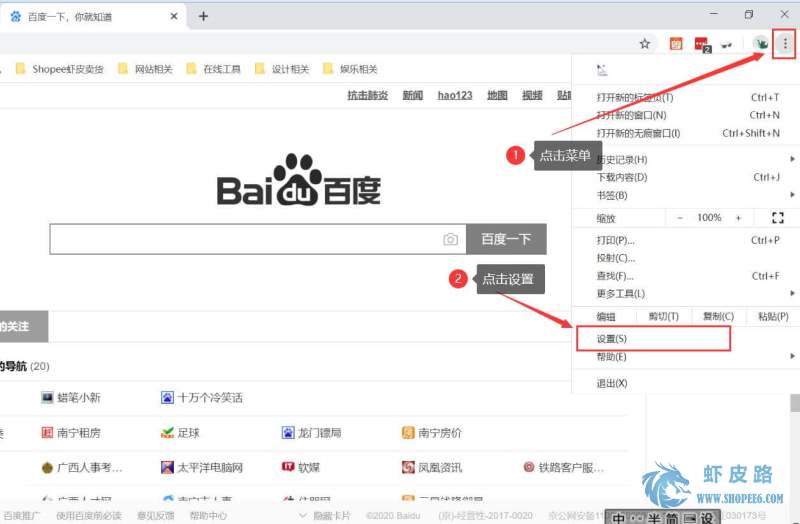Open the orange calendar extension icon
Image resolution: width=800 pixels, height=524 pixels.
(x=676, y=44)
